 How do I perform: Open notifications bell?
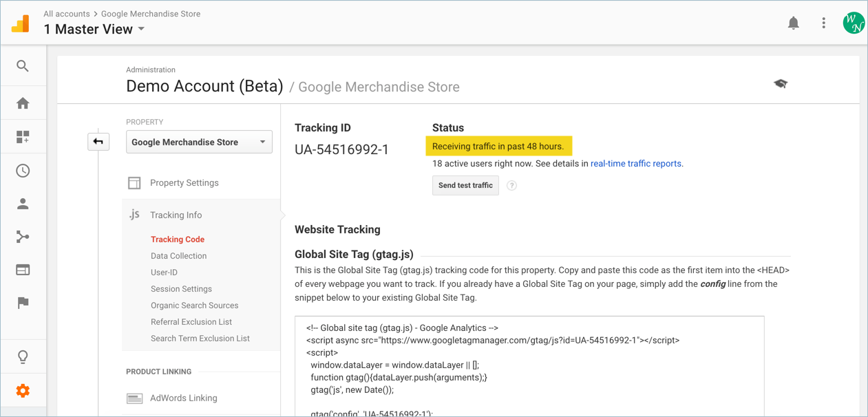click(x=793, y=23)
